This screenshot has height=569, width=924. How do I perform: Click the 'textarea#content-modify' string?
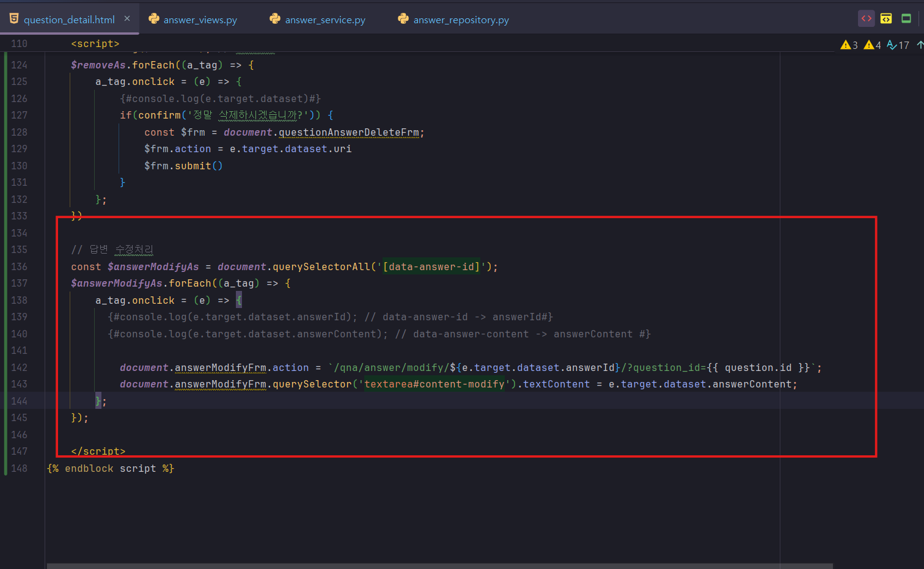[435, 384]
